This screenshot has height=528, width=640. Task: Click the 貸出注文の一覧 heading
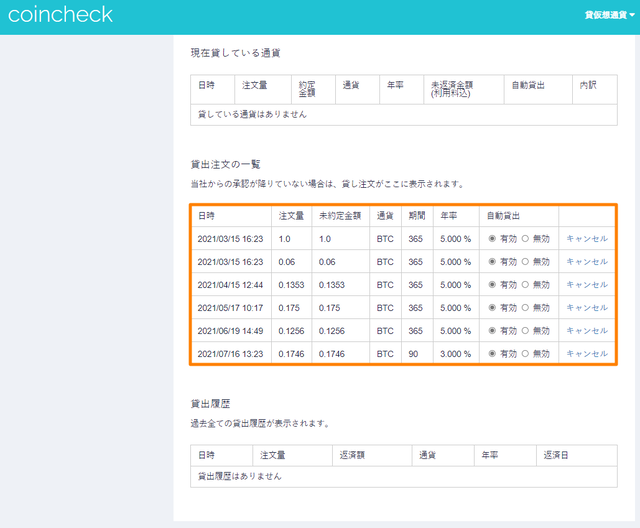click(225, 164)
